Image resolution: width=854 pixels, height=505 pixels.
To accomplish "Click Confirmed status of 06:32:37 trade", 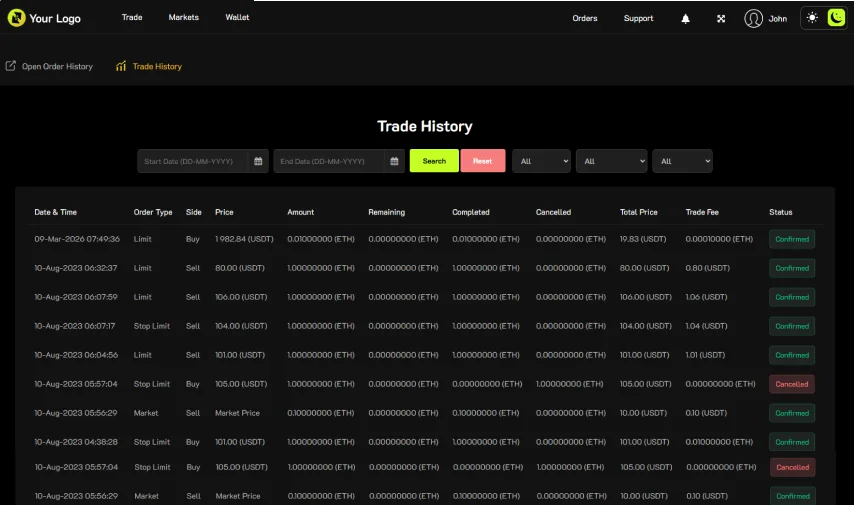I will pyautogui.click(x=792, y=268).
